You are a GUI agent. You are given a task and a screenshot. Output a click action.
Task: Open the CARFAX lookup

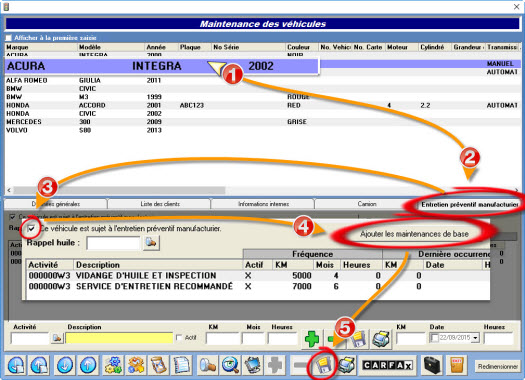click(x=387, y=365)
